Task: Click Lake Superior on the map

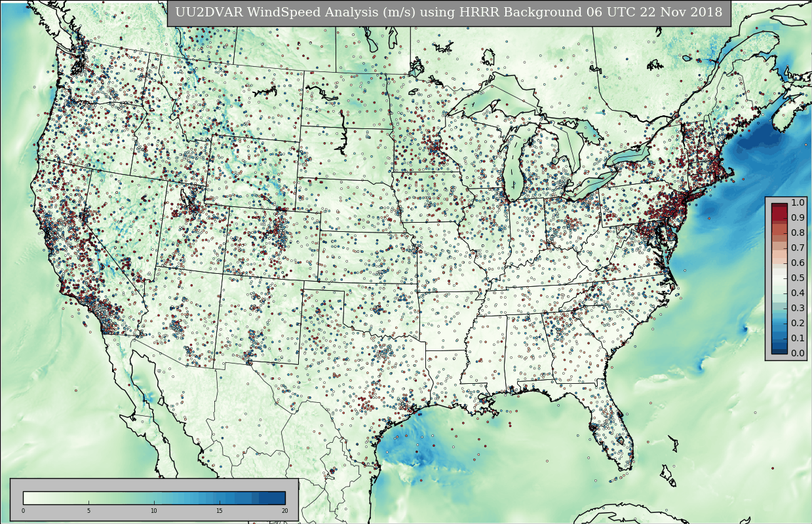Action: [495, 98]
